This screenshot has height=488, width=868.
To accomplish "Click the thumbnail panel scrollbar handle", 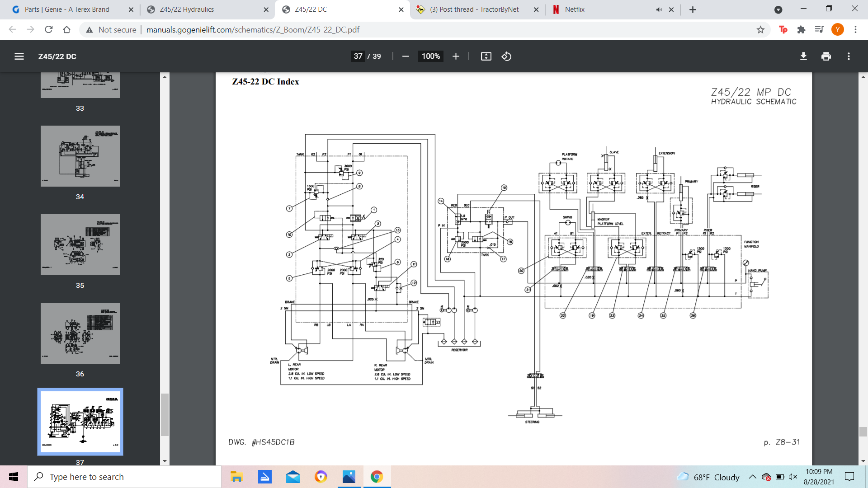I will pos(165,415).
